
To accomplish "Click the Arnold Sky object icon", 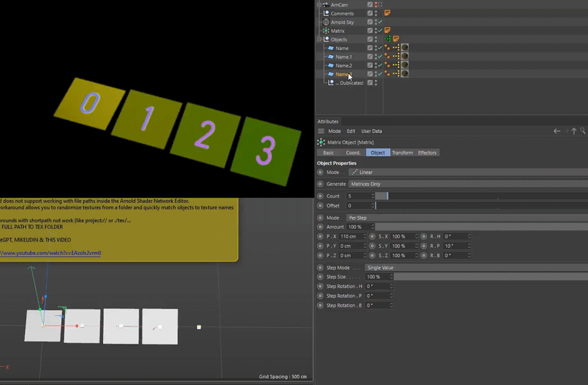I will tap(326, 22).
